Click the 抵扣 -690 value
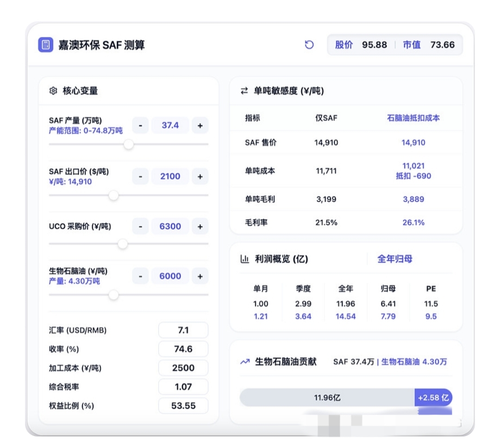The image size is (500, 448). tap(413, 176)
